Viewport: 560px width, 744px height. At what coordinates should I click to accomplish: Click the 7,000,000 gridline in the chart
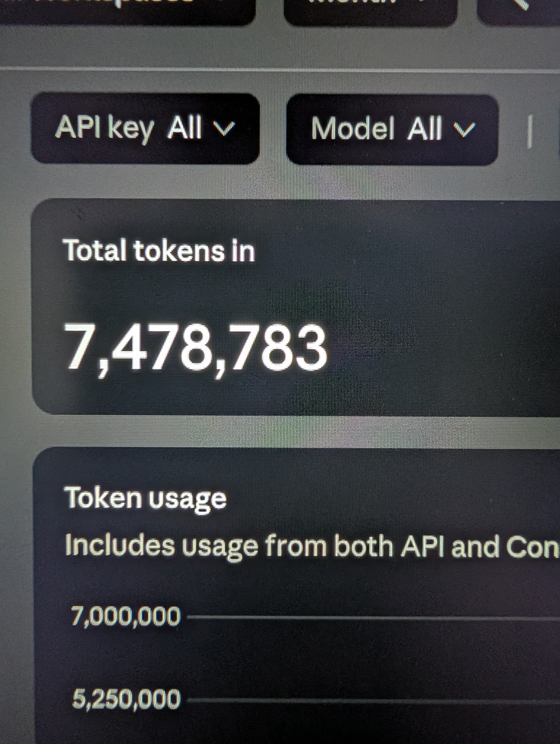(x=370, y=617)
